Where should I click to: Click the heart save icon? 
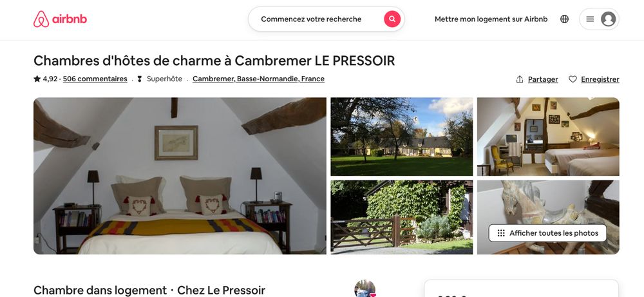[x=573, y=79]
